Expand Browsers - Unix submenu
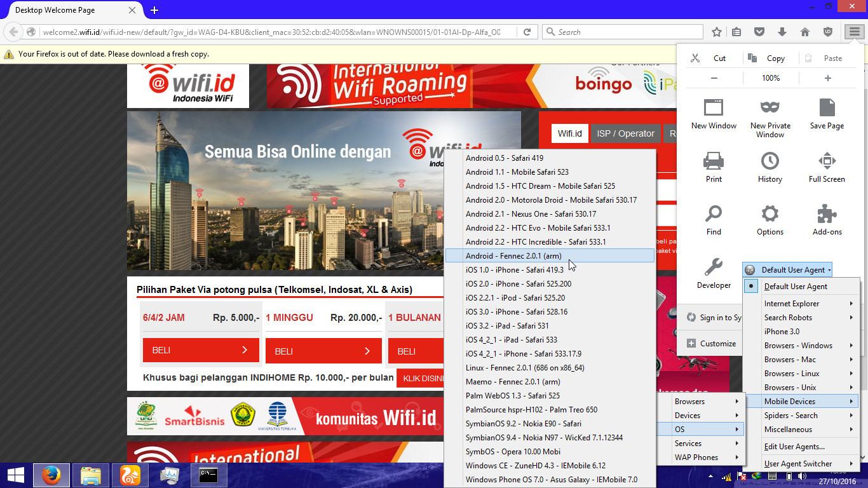 801,388
